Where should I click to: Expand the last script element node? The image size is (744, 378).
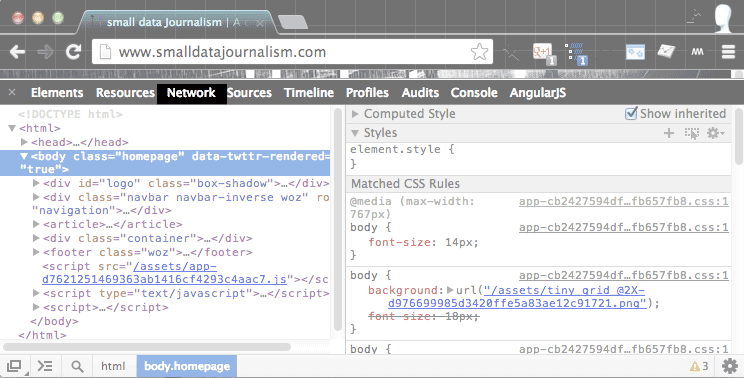tap(36, 307)
